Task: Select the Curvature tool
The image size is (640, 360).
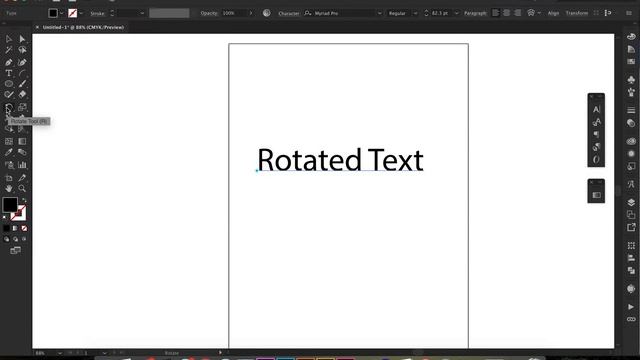Action: tap(22, 62)
